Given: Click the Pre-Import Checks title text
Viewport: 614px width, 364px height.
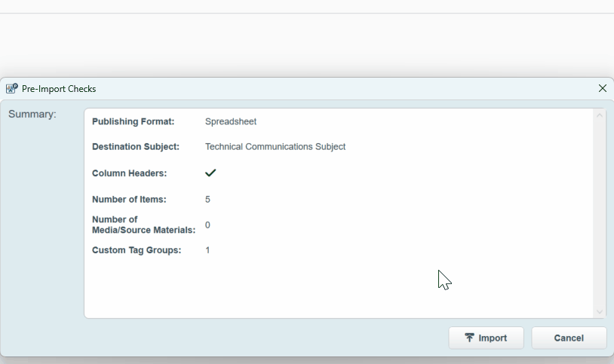Looking at the screenshot, I should (x=59, y=89).
